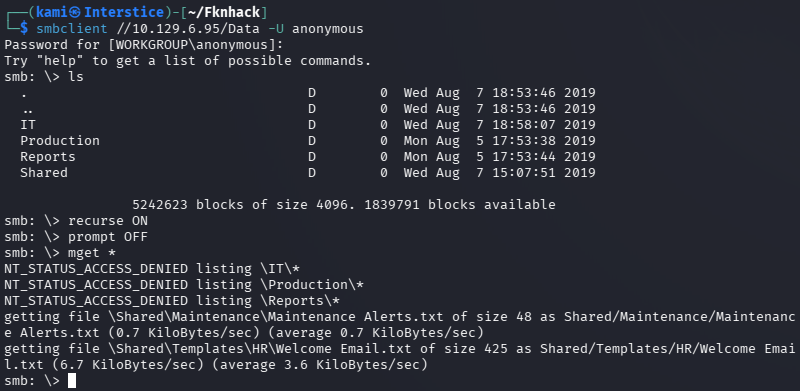
Task: Click the 'recurse ON' command line
Action: [x=76, y=221]
